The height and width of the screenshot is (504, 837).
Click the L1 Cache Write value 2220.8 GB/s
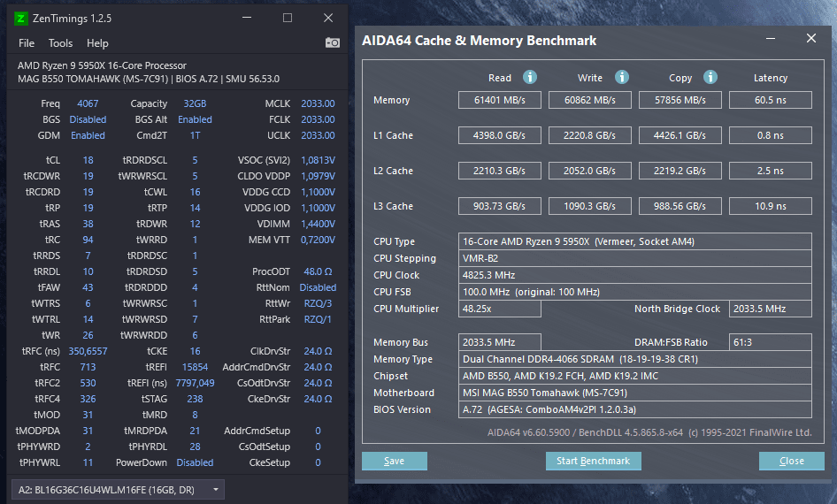coord(590,135)
